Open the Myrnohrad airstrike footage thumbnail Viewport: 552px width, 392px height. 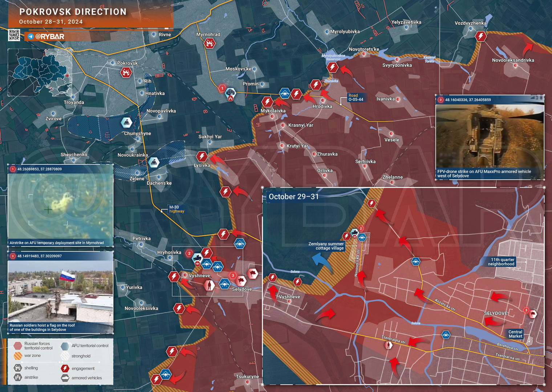pos(61,206)
